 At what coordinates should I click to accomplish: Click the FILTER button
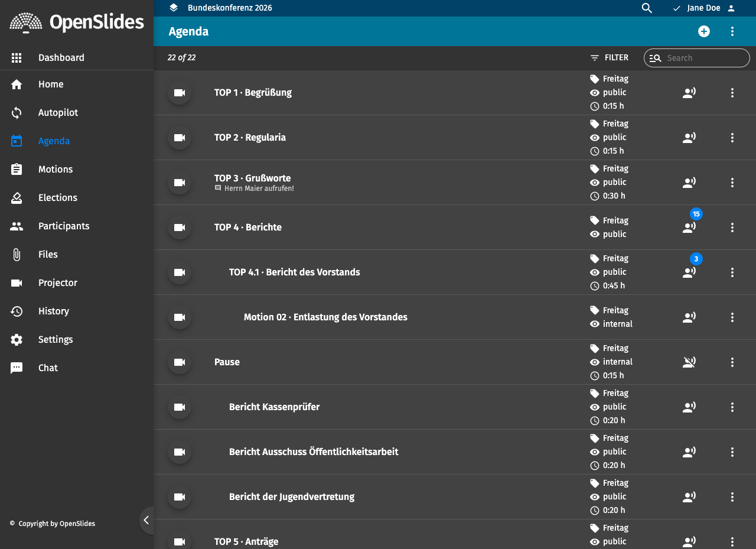coord(609,58)
